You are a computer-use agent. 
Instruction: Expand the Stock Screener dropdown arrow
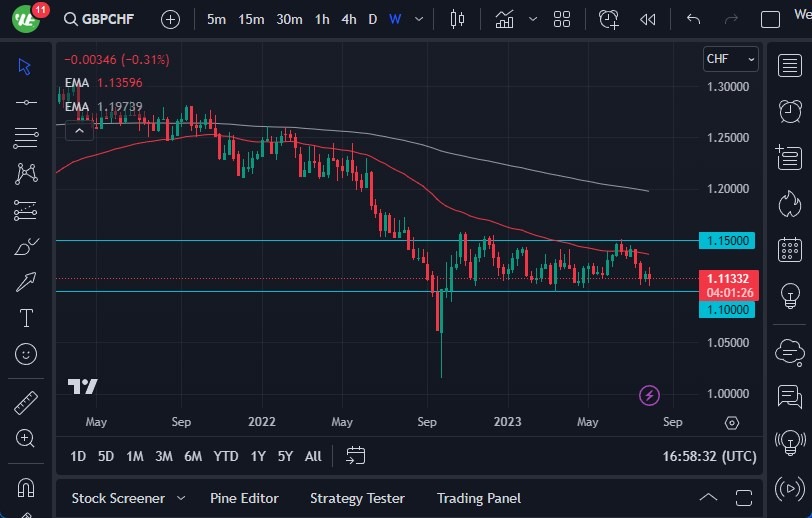coord(181,498)
